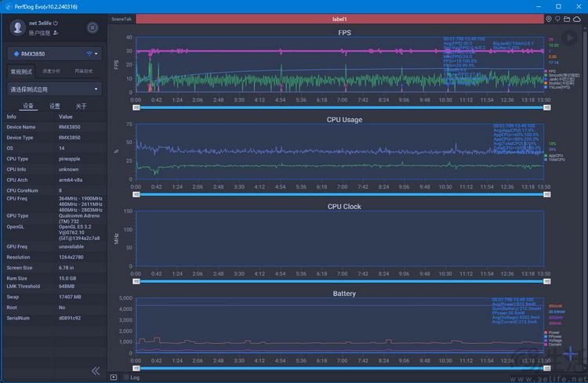Open the 请选择测试应用 app selection dropdown
This screenshot has width=588, height=383.
(54, 89)
